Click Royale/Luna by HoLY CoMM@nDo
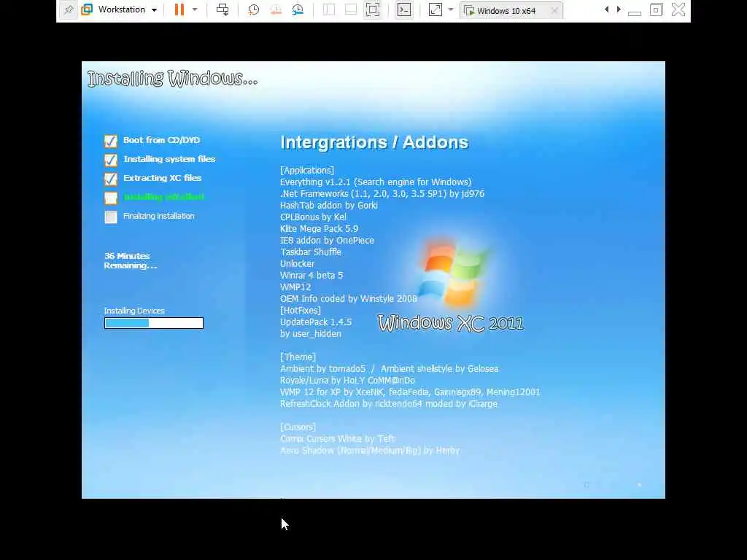 [347, 380]
